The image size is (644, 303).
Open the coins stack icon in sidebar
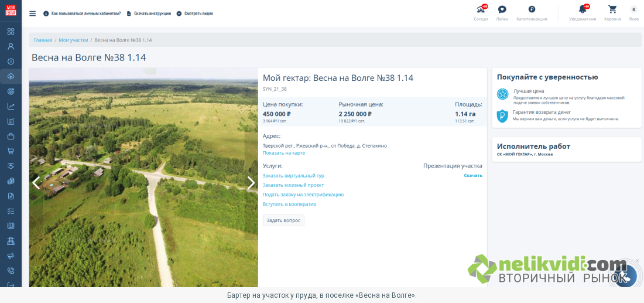click(11, 181)
